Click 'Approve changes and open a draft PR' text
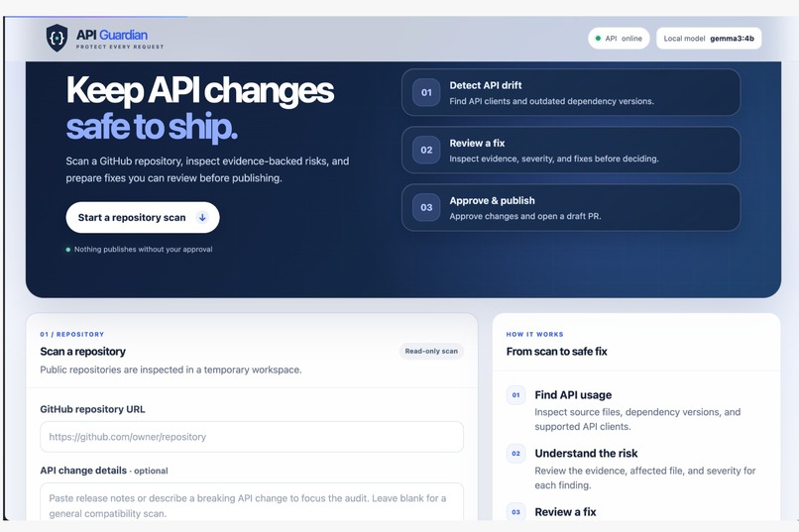 pos(524,216)
